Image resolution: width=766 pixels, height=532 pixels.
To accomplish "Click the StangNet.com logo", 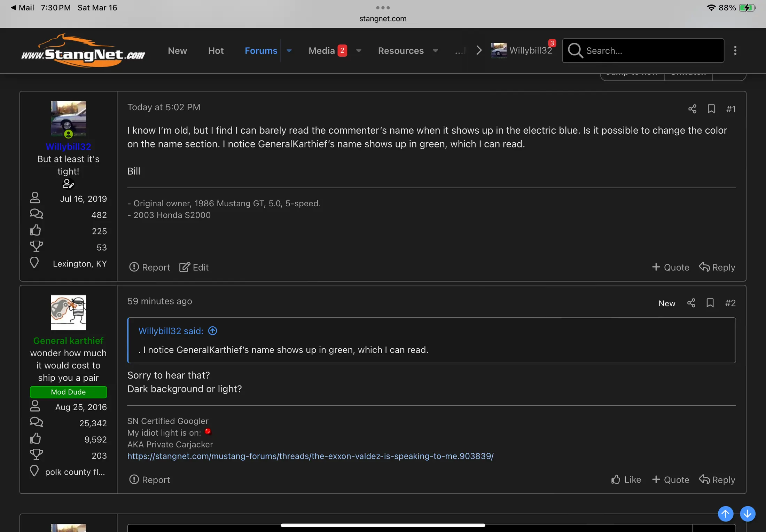I will (x=83, y=50).
